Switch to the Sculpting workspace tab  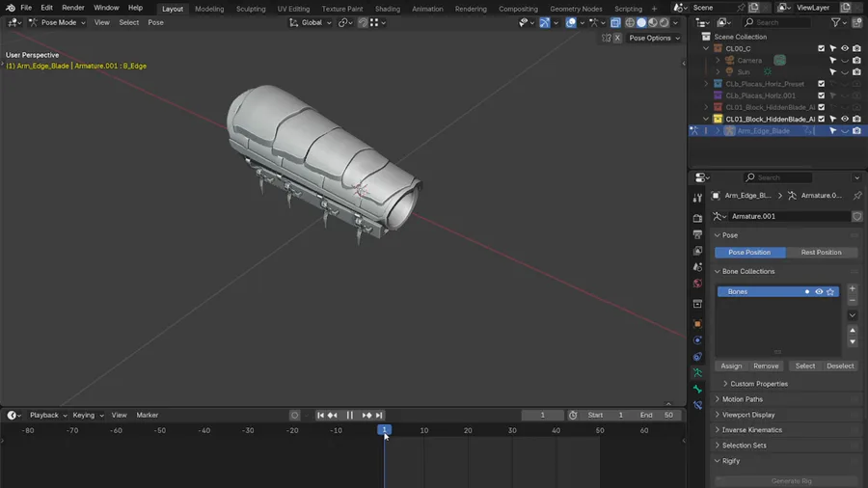251,9
